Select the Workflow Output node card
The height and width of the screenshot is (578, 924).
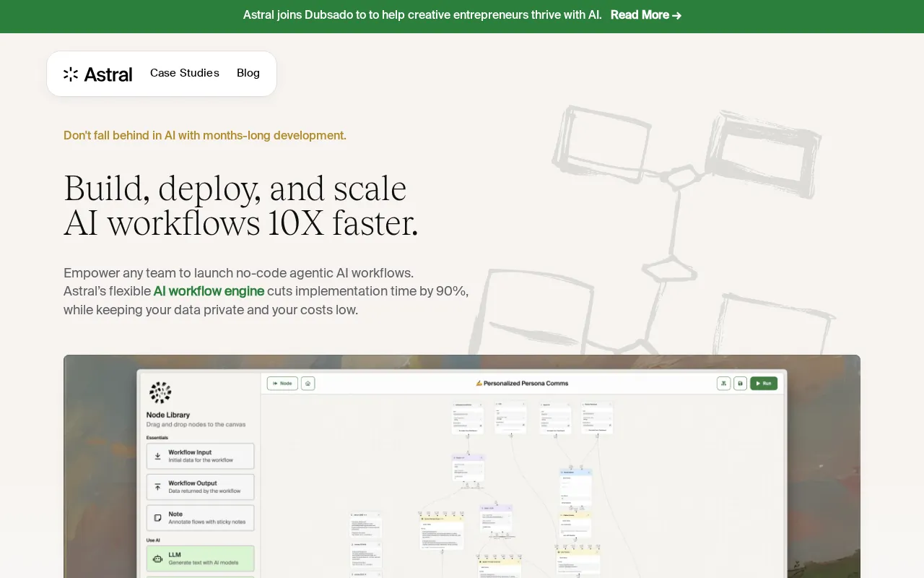(x=201, y=487)
